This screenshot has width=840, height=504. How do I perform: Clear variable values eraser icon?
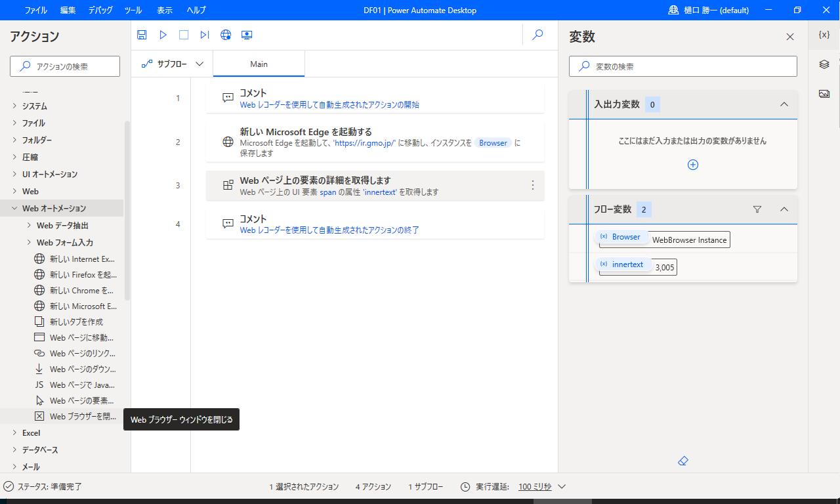point(682,461)
